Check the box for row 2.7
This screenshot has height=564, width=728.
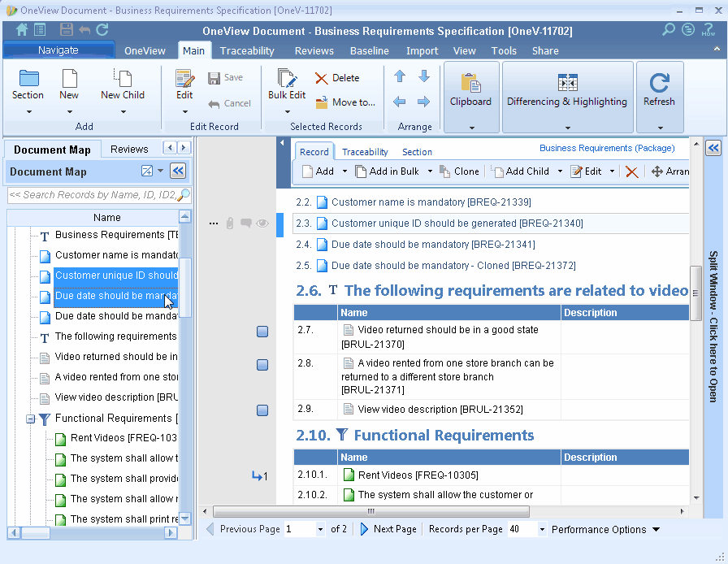point(262,332)
